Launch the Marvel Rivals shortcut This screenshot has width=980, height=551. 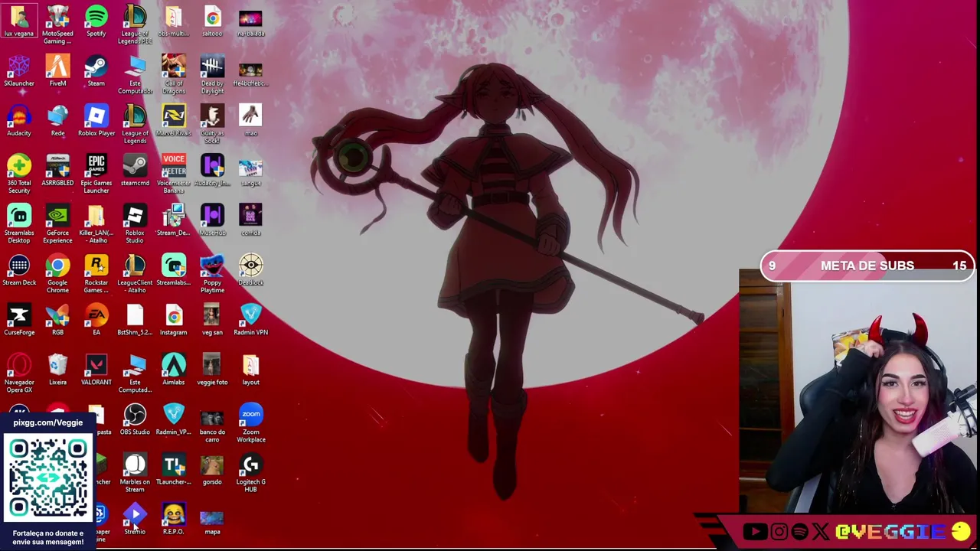point(174,121)
